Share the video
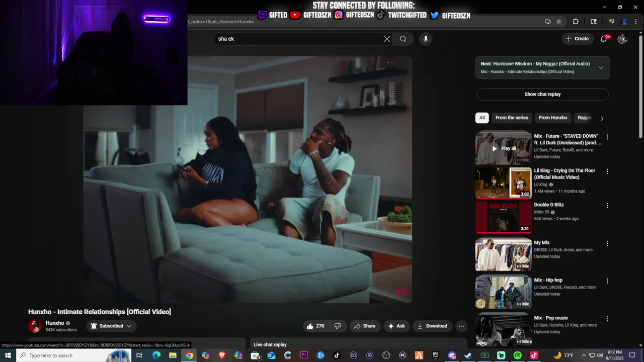Viewport: 644px width, 362px height. (x=364, y=326)
